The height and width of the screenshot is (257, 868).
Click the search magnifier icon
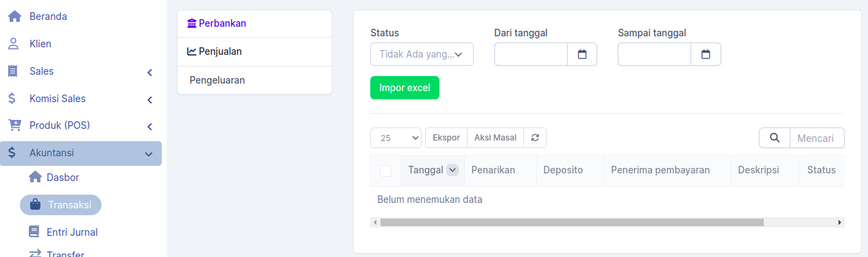[775, 138]
